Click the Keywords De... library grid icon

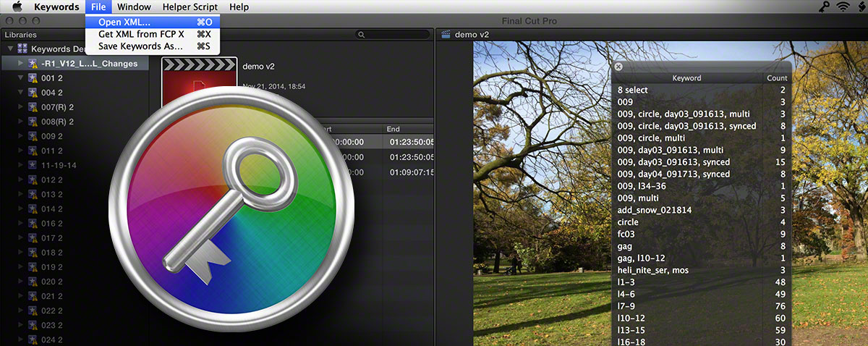[x=22, y=48]
